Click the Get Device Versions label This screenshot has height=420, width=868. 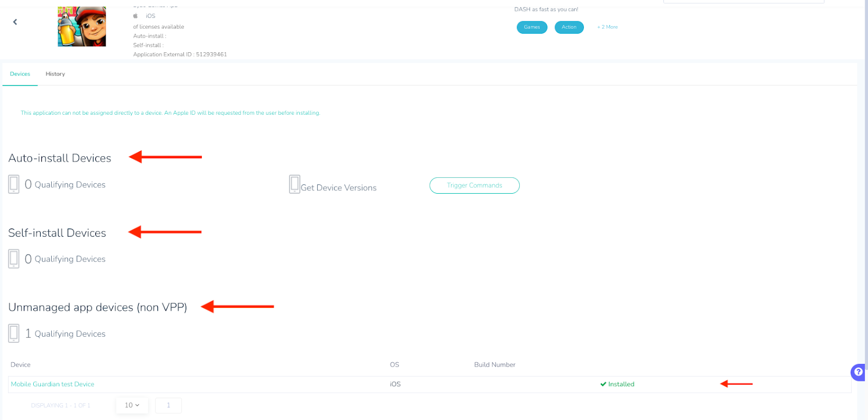click(338, 188)
